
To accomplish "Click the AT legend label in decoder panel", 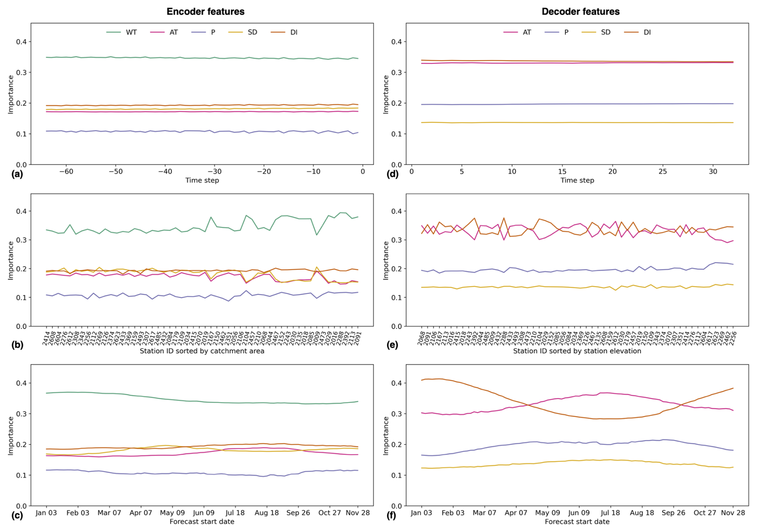I will click(527, 32).
